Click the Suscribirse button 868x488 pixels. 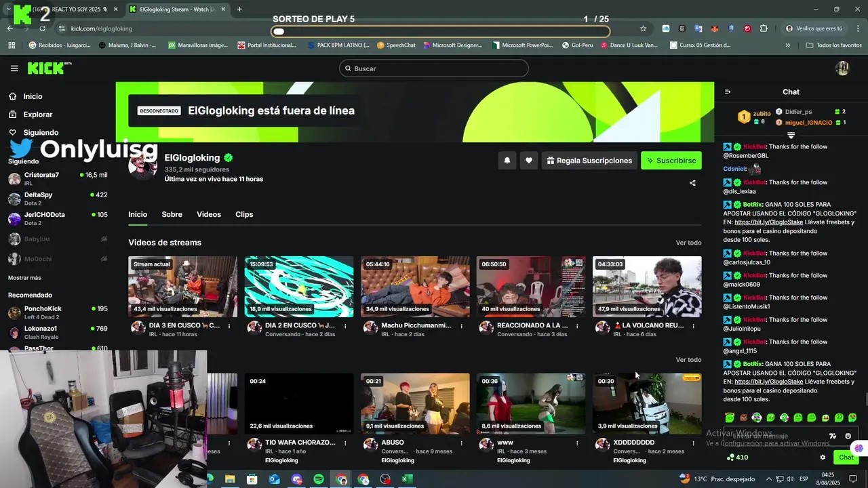671,161
